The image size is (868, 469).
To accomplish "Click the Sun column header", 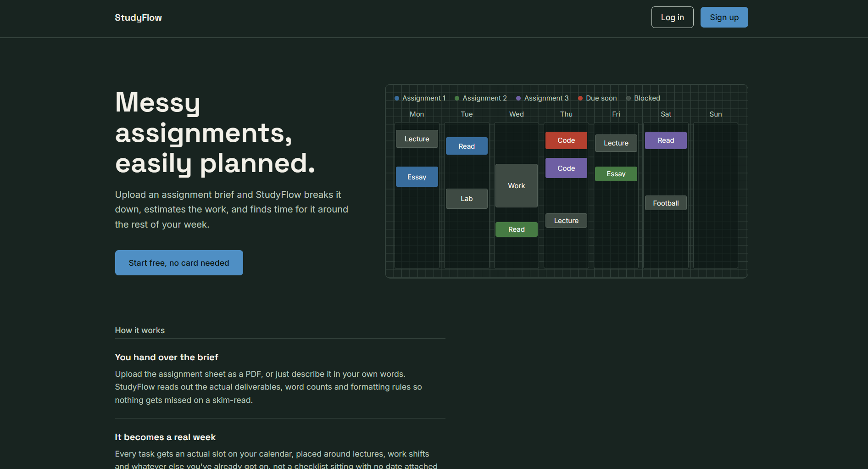I will [715, 114].
